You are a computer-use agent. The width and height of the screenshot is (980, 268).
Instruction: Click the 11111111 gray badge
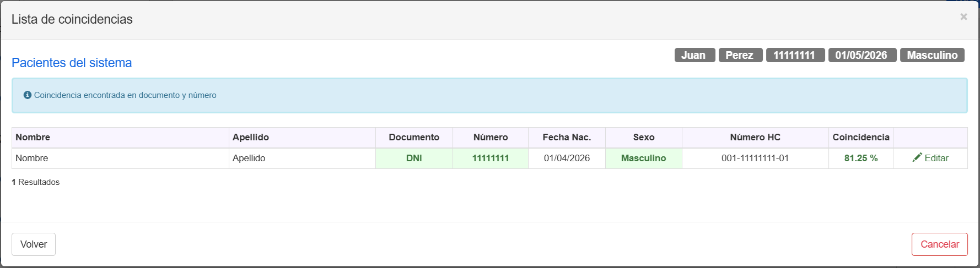pos(795,55)
